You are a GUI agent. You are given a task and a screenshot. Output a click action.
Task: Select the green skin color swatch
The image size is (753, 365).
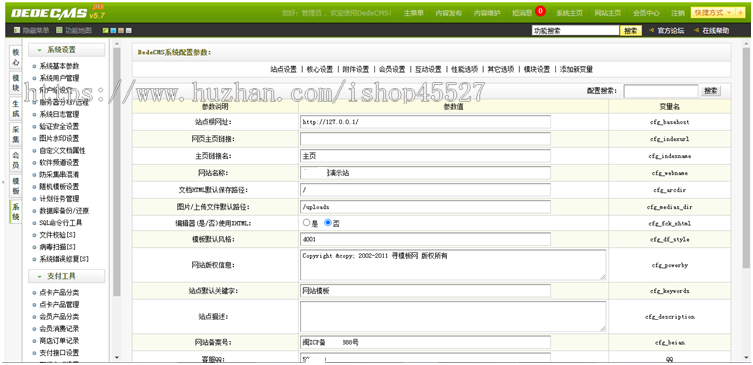click(x=106, y=31)
